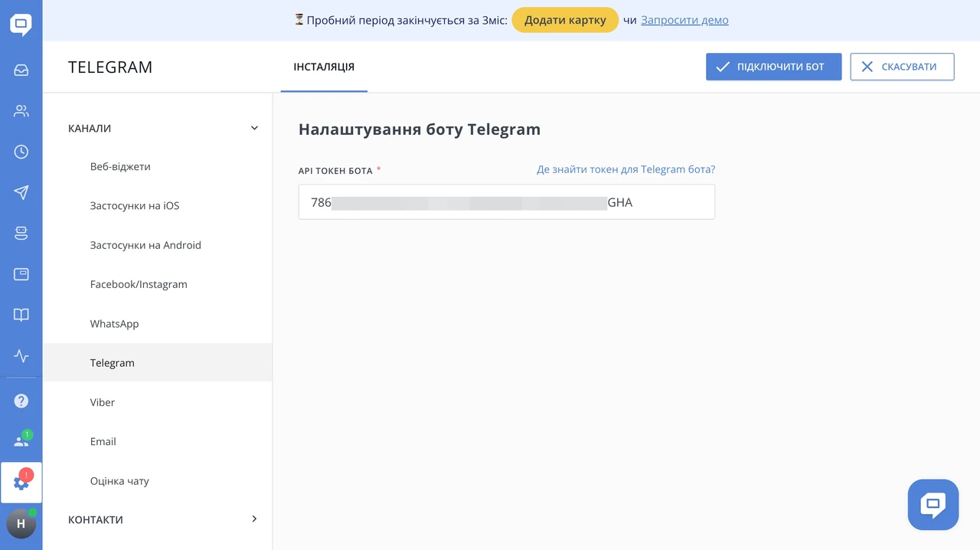Click ПІДКЛЮЧИТИ БОТ button
The width and height of the screenshot is (980, 550).
[x=773, y=67]
